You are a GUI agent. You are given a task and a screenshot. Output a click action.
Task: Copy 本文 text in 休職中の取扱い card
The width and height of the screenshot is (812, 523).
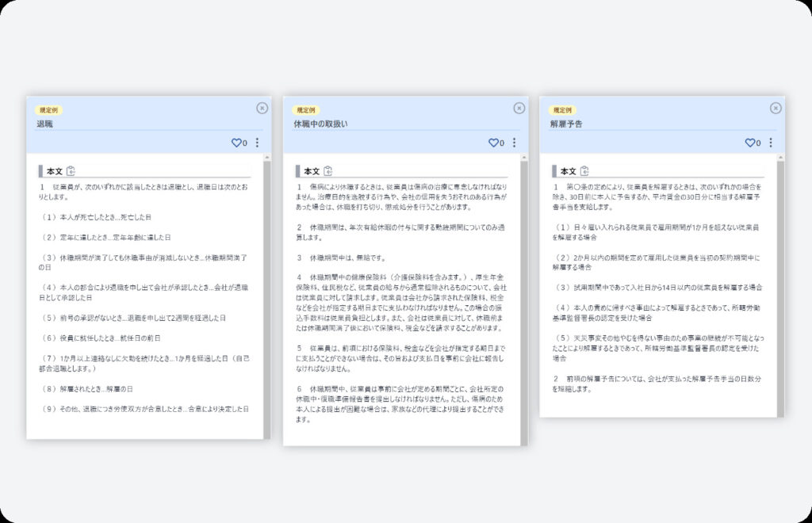click(x=328, y=170)
